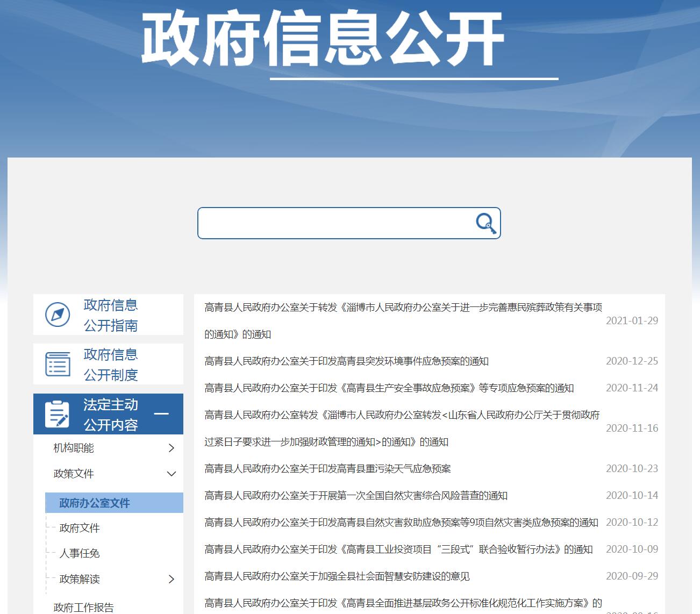Click the list icon for 政府信息公开制度
700x614 pixels.
pyautogui.click(x=58, y=364)
